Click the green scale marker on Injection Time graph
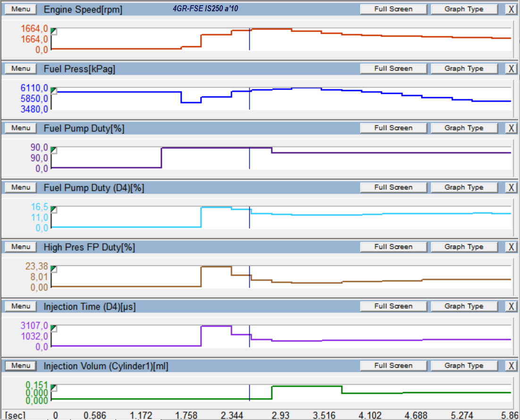 point(54,328)
